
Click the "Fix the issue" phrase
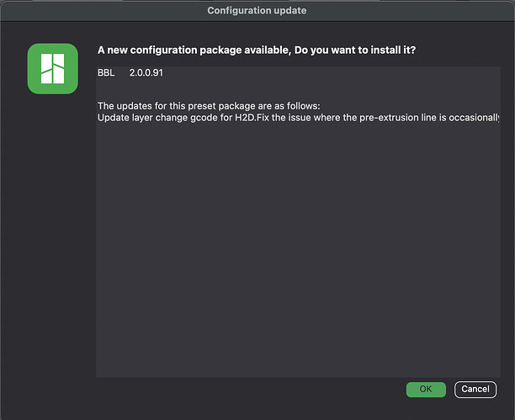(x=283, y=118)
